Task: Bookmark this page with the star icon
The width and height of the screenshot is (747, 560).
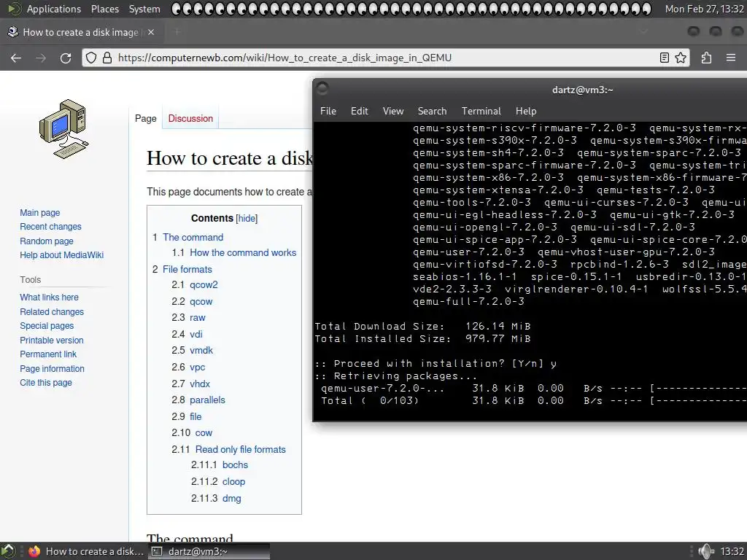Action: coord(681,58)
